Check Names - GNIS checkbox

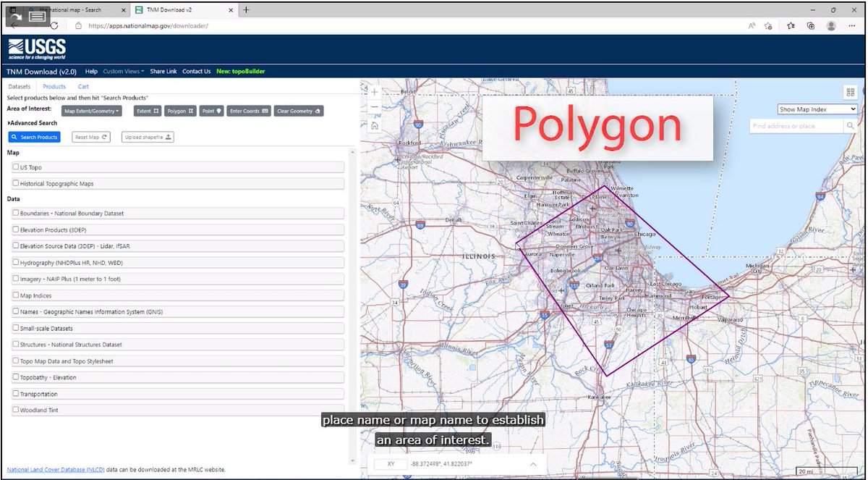pyautogui.click(x=15, y=311)
